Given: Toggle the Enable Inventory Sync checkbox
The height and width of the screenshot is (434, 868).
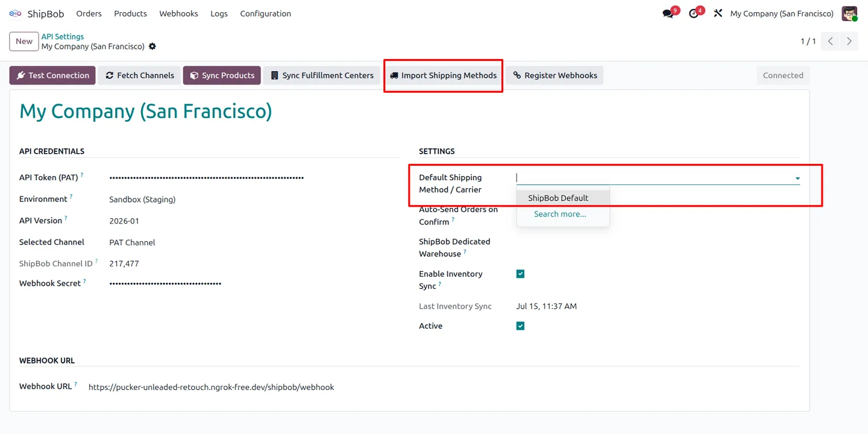Looking at the screenshot, I should [x=520, y=274].
